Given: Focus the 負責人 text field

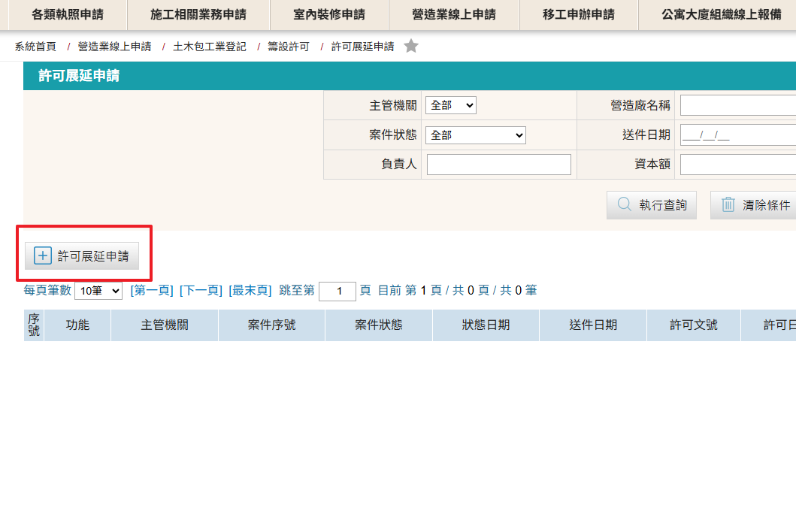Looking at the screenshot, I should [x=499, y=165].
